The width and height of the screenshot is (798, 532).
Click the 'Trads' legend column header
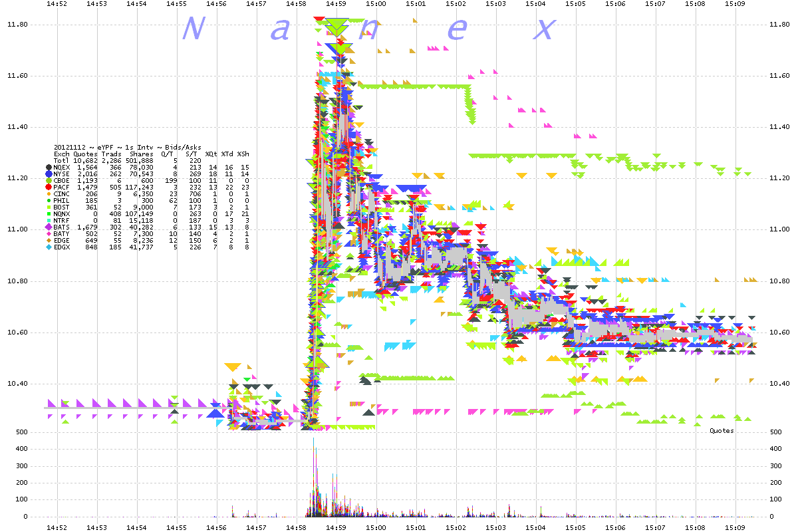coord(111,154)
